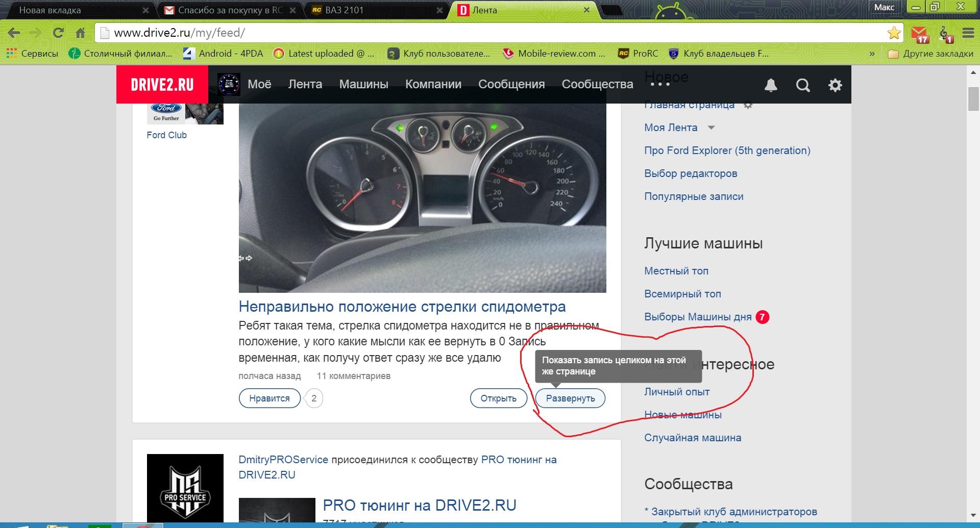Click the PRO SERVICE avatar image
Image resolution: width=980 pixels, height=528 pixels.
185,488
